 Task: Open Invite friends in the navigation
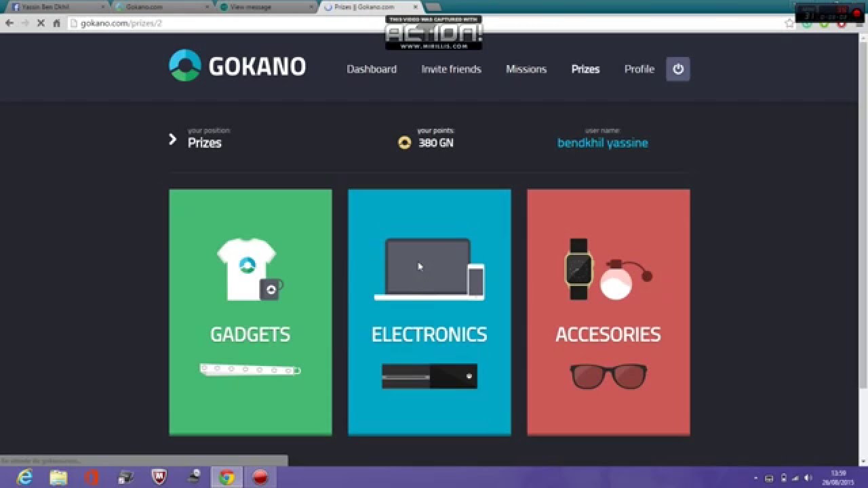point(451,69)
